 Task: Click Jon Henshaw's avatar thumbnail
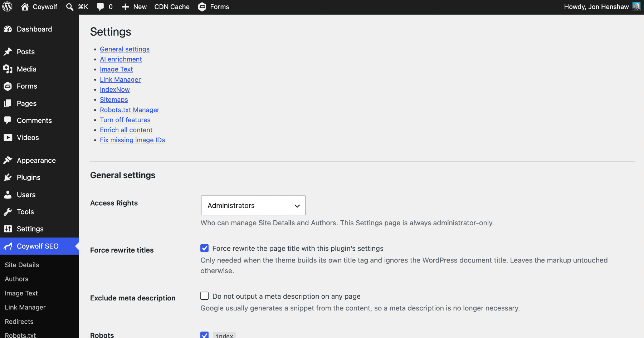pos(636,6)
